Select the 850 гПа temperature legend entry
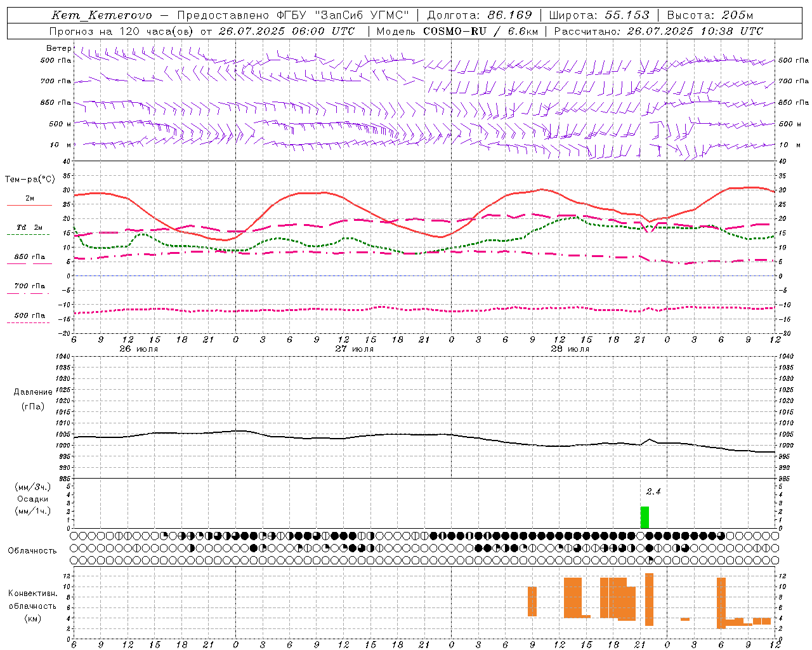Image resolution: width=812 pixels, height=650 pixels. pos(29,257)
